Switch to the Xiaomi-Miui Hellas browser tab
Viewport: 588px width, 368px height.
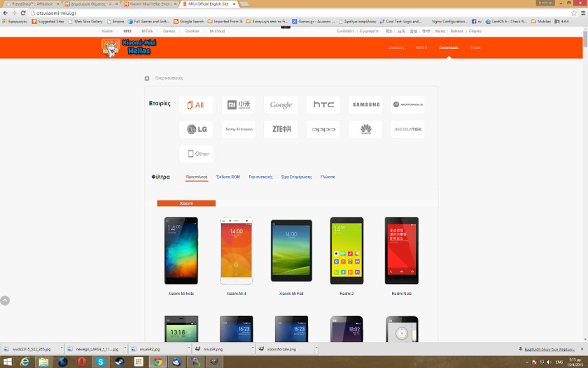150,4
